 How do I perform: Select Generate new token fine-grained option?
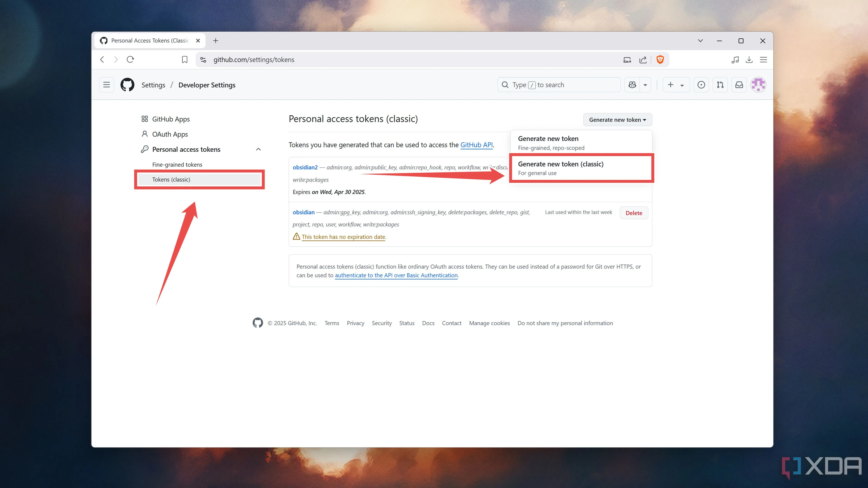[581, 143]
